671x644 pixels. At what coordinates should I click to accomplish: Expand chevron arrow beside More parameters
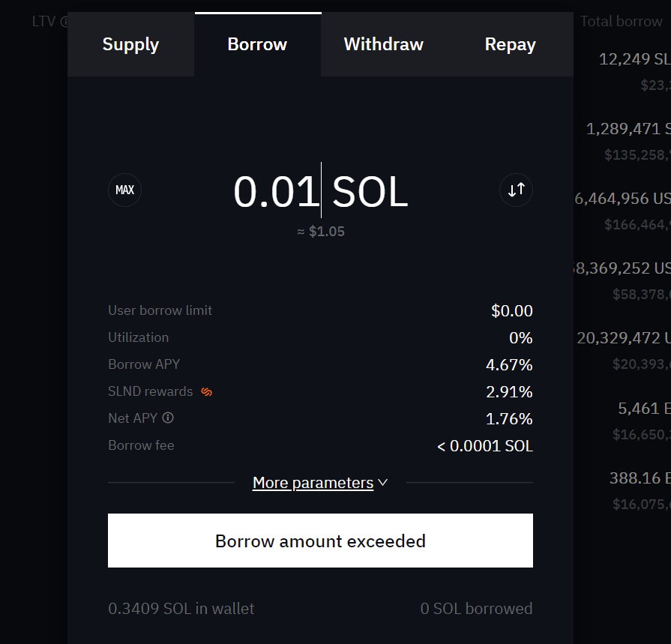coord(383,483)
